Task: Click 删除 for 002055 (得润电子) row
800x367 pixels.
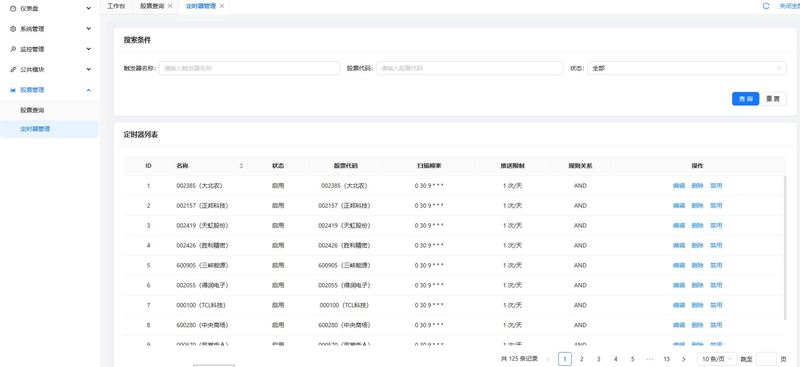Action: (x=697, y=285)
